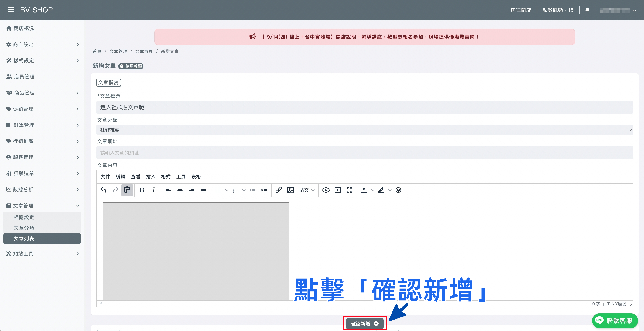Screen dimensions: 644x331
Task: Insert image using picture icon
Action: coord(291,190)
